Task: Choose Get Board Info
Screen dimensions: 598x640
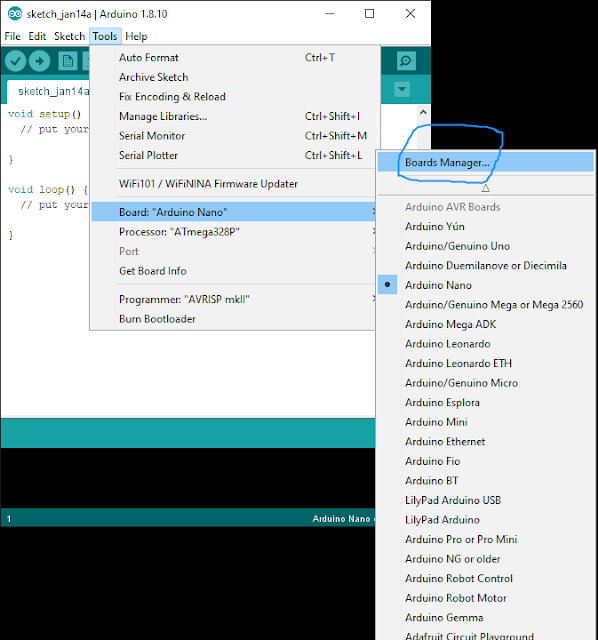Action: click(233, 271)
